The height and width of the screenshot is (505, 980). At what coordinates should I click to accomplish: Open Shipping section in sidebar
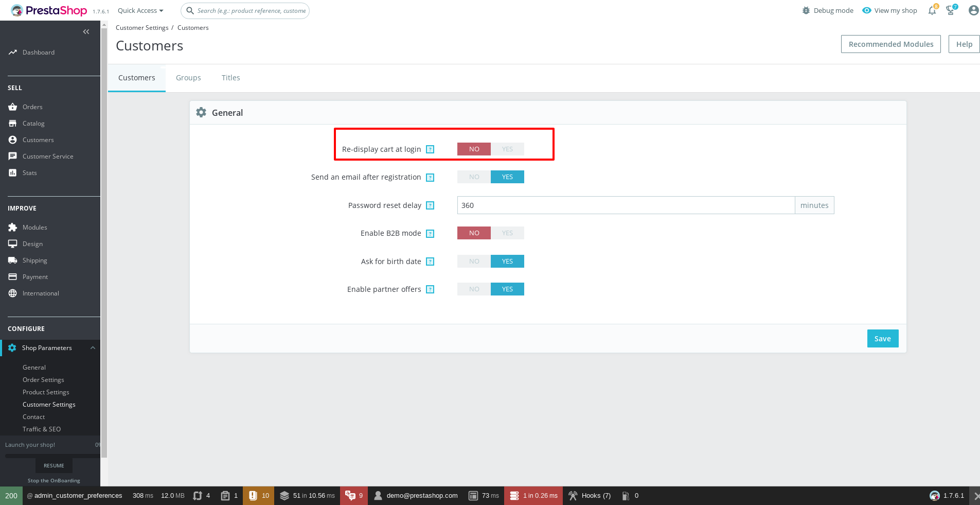click(34, 260)
